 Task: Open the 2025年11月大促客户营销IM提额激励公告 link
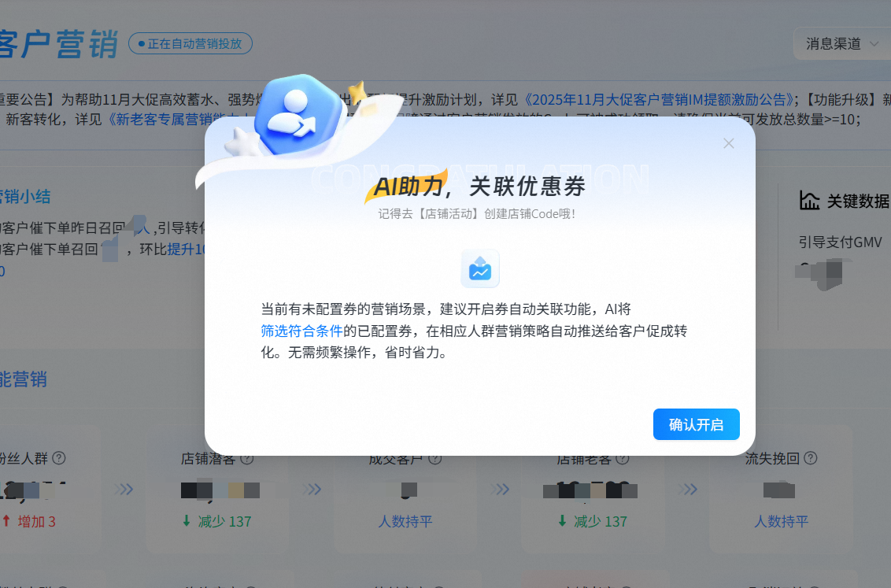[658, 99]
